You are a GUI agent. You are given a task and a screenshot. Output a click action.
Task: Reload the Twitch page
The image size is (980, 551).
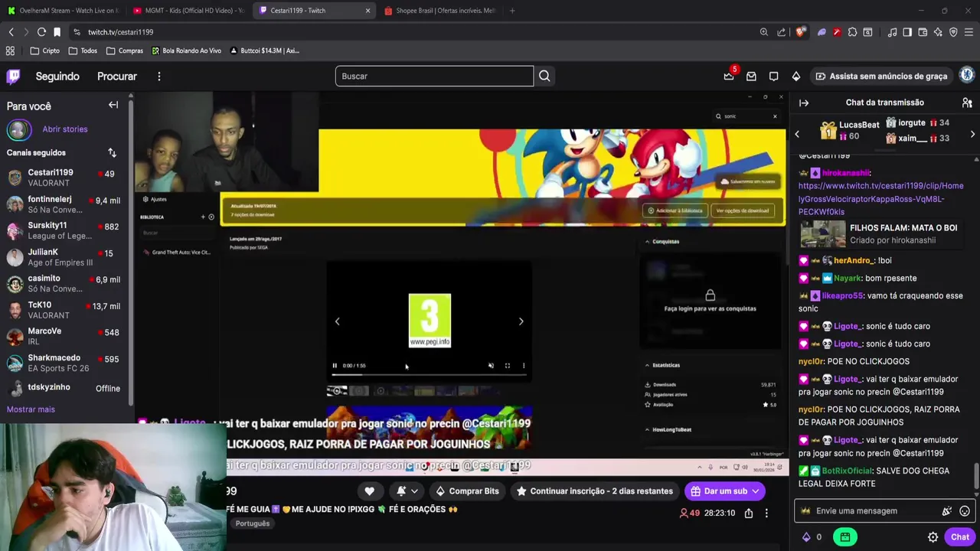click(41, 32)
